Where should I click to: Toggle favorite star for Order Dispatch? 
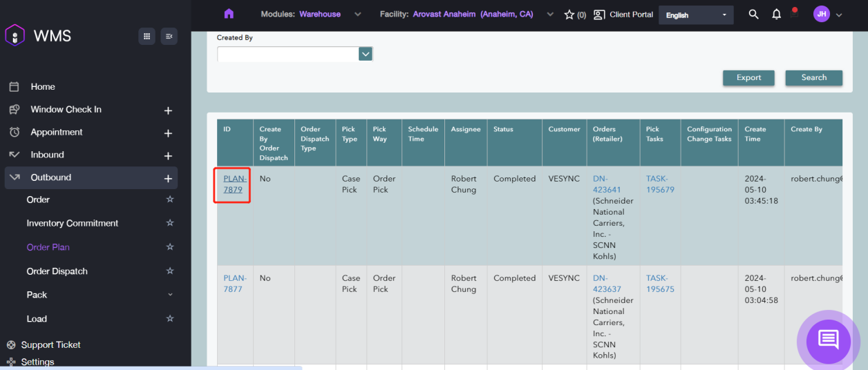click(x=170, y=271)
